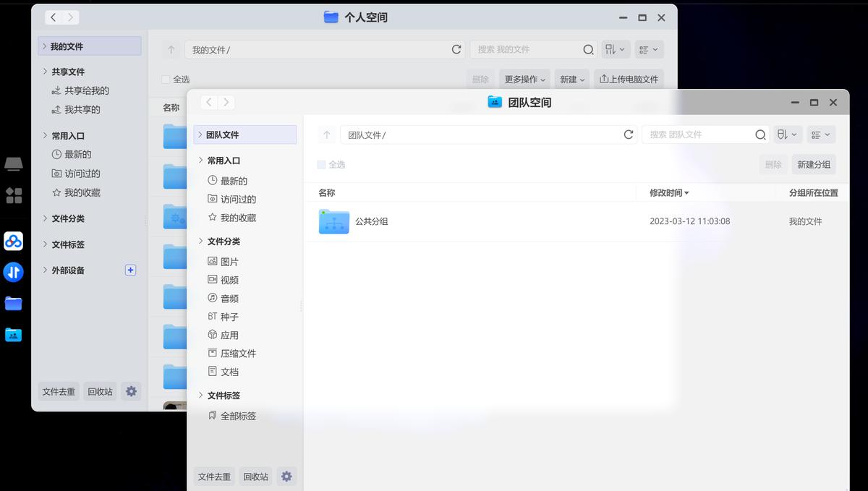
Task: Open the view layout dropdown in team window
Action: 822,135
